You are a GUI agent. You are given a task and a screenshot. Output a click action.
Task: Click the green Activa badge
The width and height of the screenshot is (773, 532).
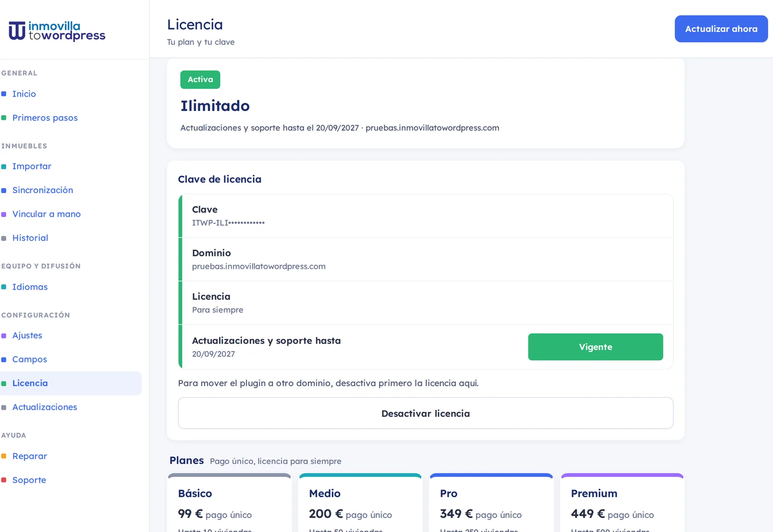200,80
